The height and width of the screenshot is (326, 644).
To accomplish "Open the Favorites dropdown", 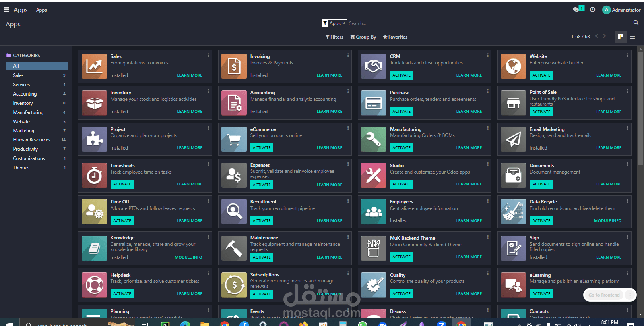I will click(x=395, y=37).
